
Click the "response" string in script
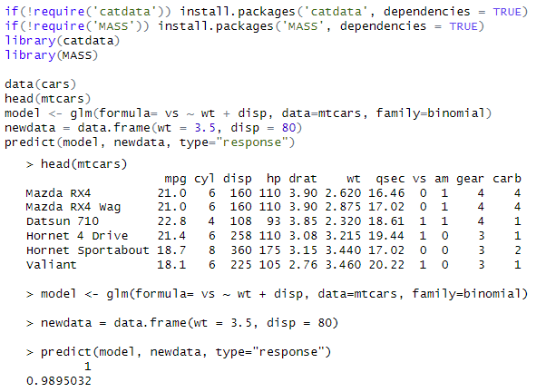252,142
